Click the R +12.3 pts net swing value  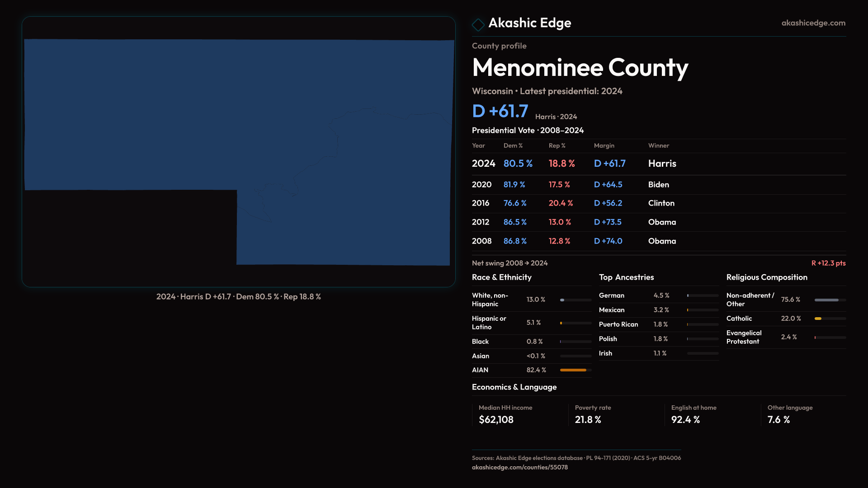(828, 263)
